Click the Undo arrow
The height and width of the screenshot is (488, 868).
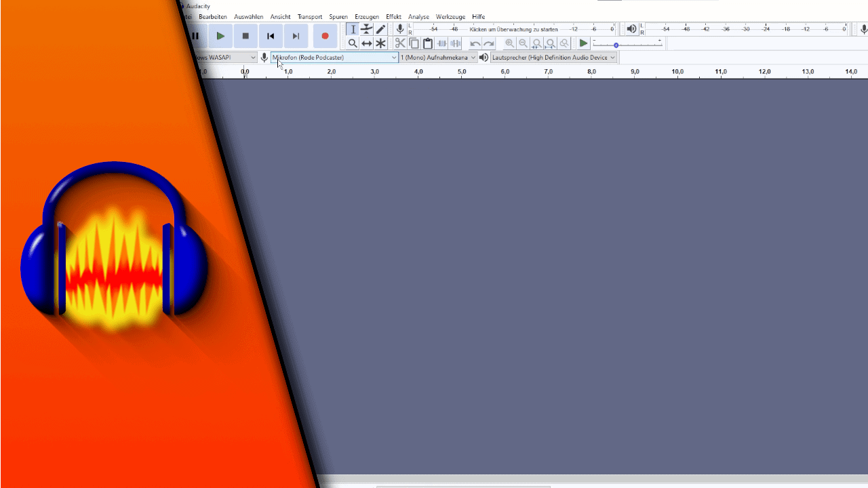coord(475,43)
